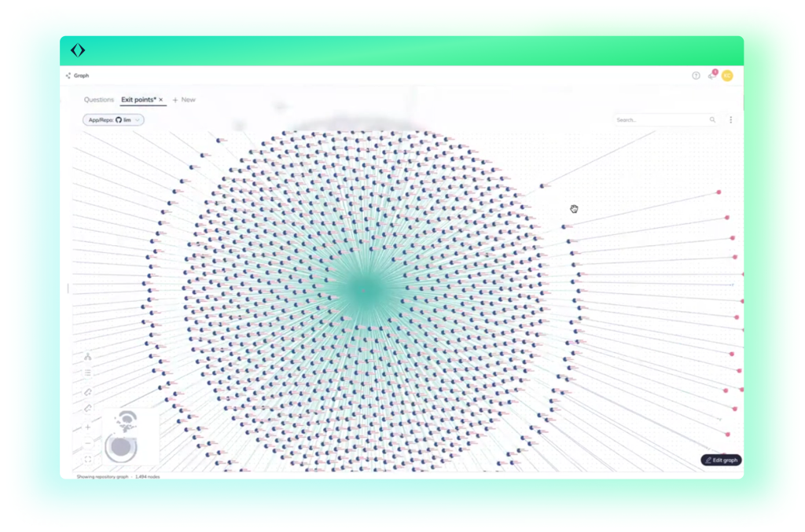Open the three-dot more options menu
The width and height of the screenshot is (805, 532).
coord(731,120)
